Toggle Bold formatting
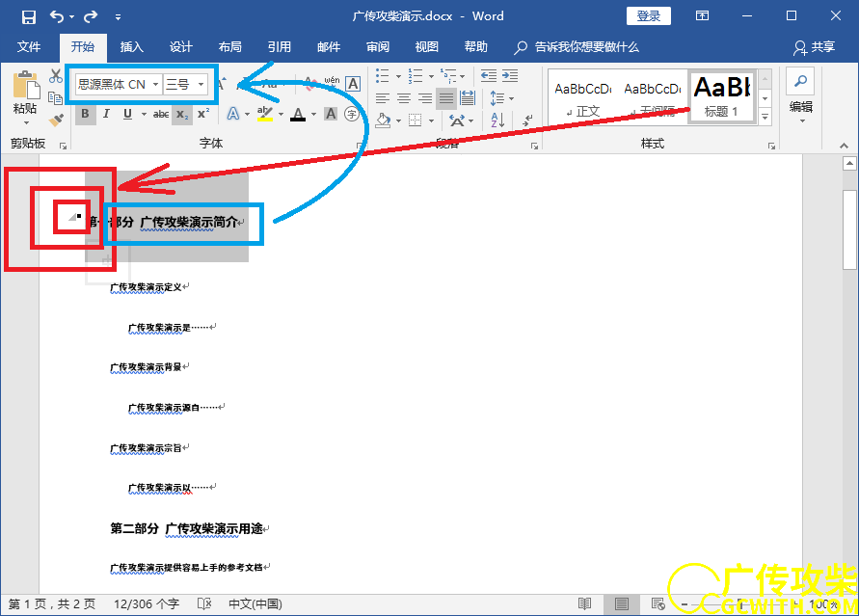 pyautogui.click(x=85, y=115)
